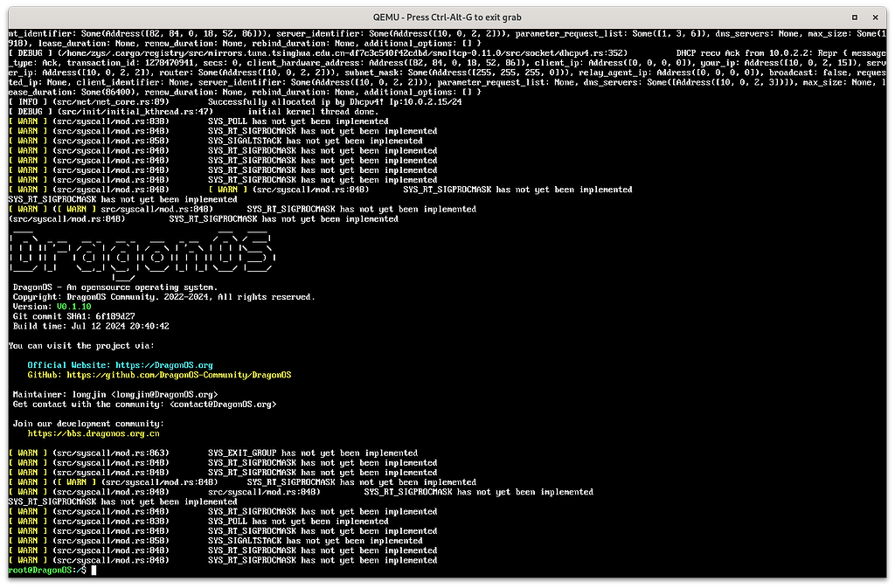Click the longjin@DragonOS.org maintainer email

162,395
